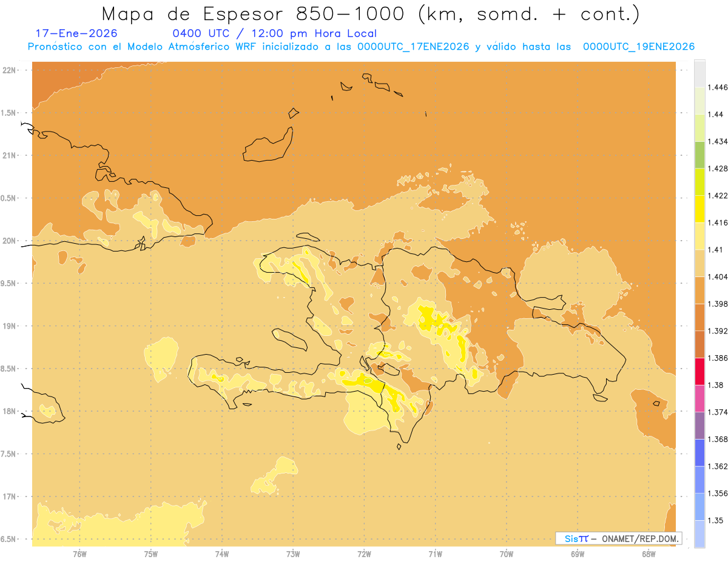Viewport: 728px width, 562px height.
Task: Click the latitude label '22N'
Action: [9, 70]
